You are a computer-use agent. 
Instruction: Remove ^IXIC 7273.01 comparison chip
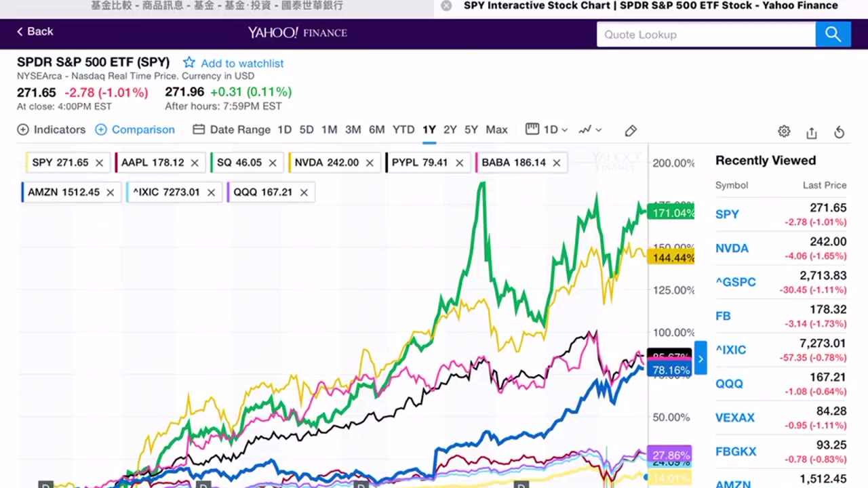pyautogui.click(x=211, y=192)
